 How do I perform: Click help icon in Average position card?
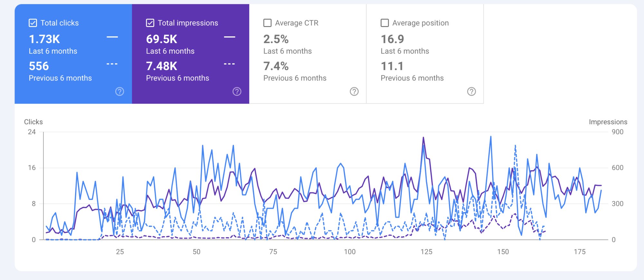click(471, 92)
